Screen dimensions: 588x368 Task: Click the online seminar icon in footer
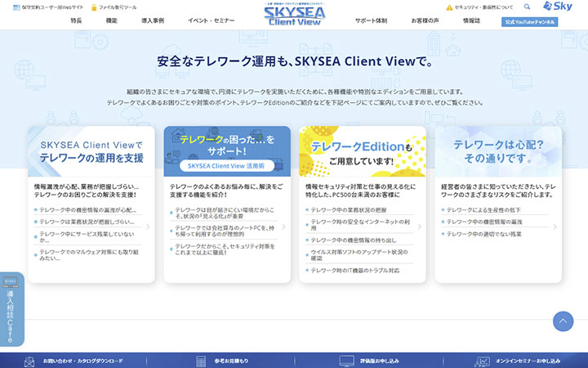(x=483, y=361)
